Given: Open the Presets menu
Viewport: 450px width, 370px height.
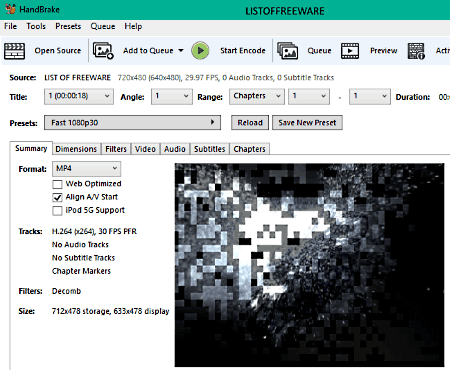Looking at the screenshot, I should [68, 26].
